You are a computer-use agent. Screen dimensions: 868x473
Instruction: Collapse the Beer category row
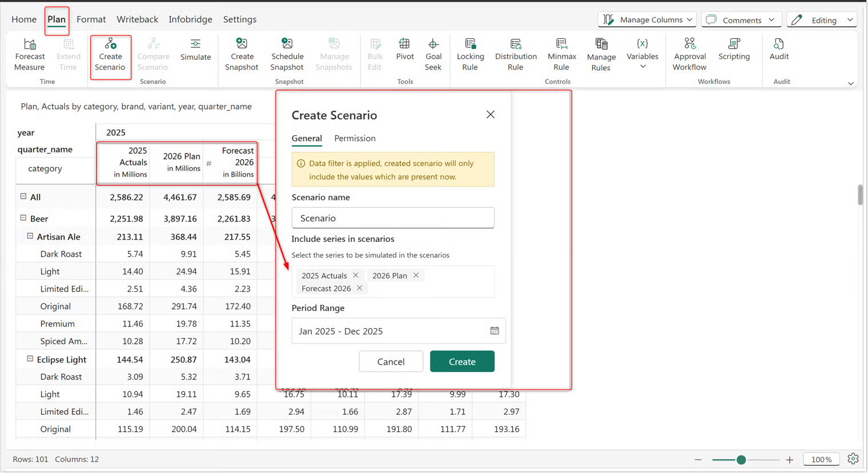click(x=23, y=218)
